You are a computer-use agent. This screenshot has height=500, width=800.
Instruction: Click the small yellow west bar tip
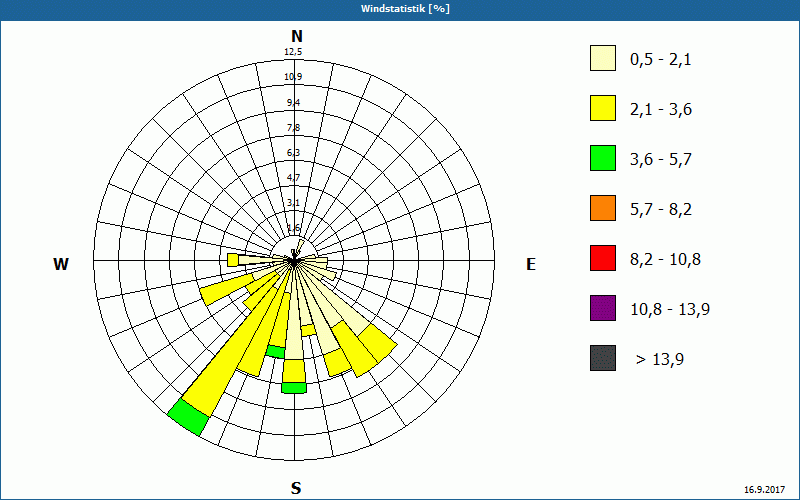pyautogui.click(x=233, y=260)
